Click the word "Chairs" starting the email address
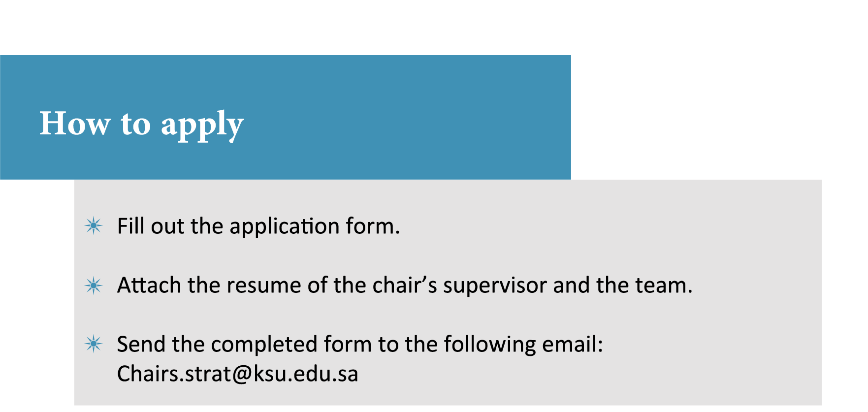This screenshot has width=868, height=412. point(148,374)
